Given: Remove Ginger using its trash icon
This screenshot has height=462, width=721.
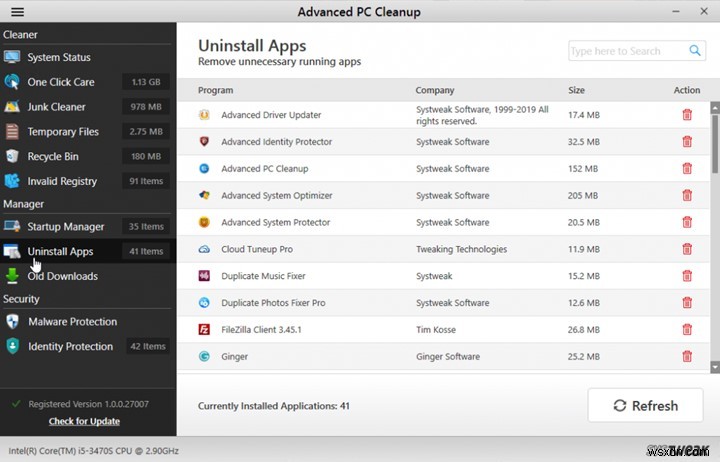Looking at the screenshot, I should (x=687, y=356).
